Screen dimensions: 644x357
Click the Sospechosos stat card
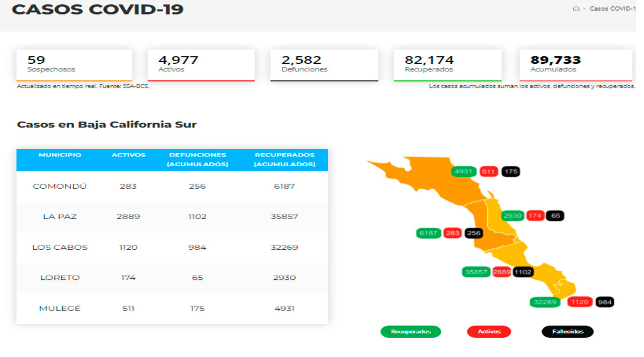click(74, 63)
